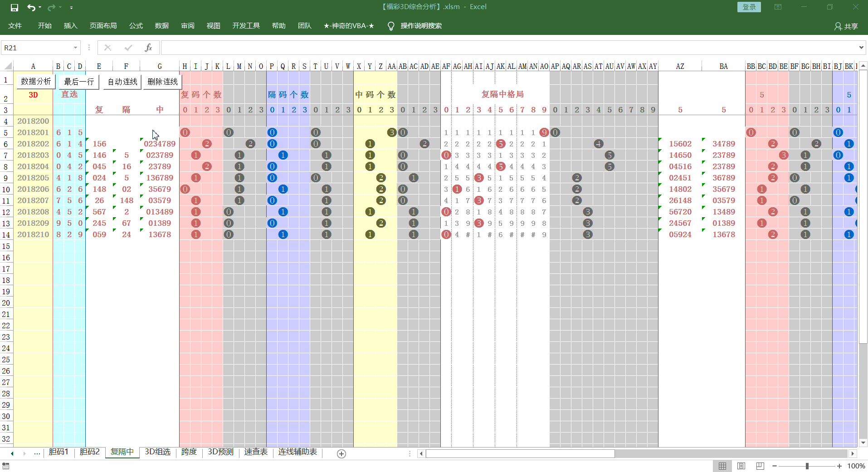This screenshot has width=868, height=472.
Task: Click cell with text 2018205
Action: pos(33,178)
